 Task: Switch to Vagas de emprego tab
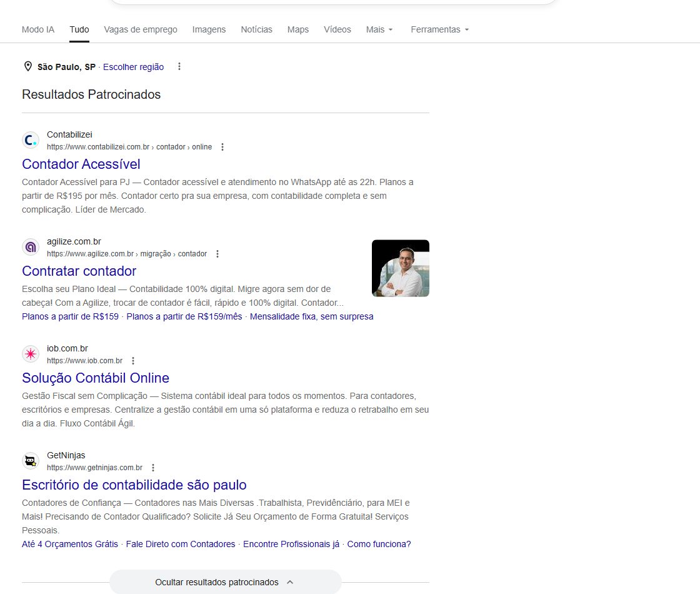[141, 29]
